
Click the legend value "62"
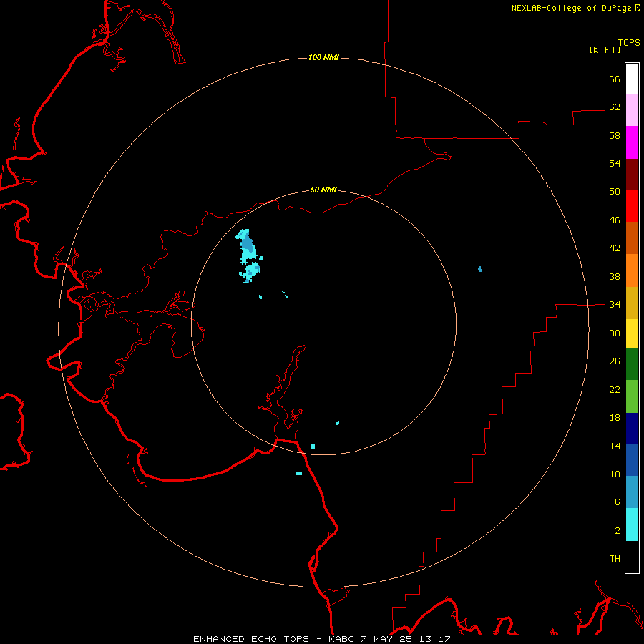click(x=615, y=107)
